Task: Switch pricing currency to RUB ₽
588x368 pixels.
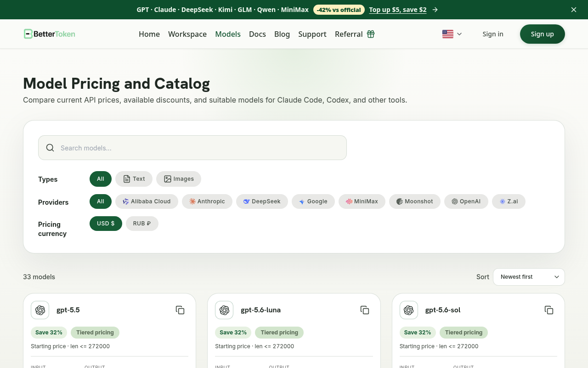Action: coord(142,224)
